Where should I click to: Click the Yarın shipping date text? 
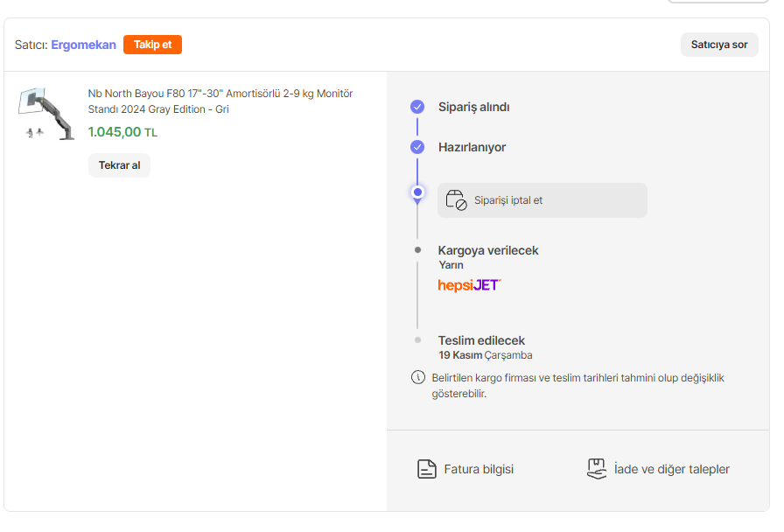(451, 265)
